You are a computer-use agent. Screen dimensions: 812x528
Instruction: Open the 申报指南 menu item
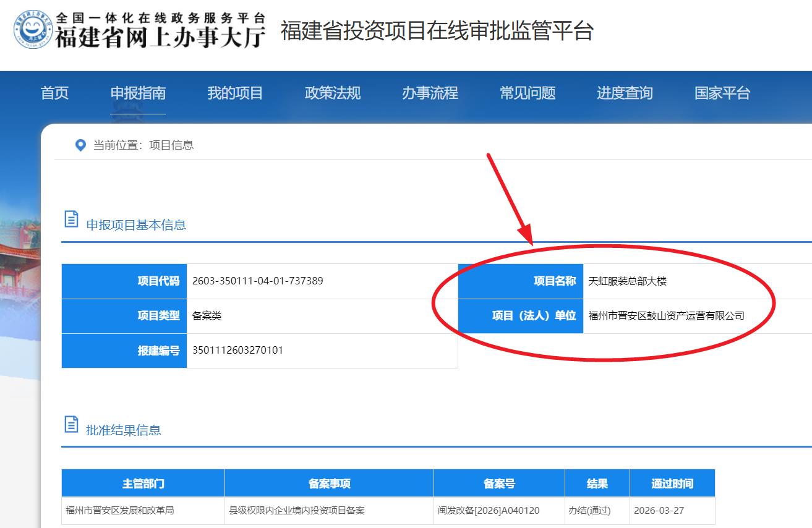[x=138, y=93]
